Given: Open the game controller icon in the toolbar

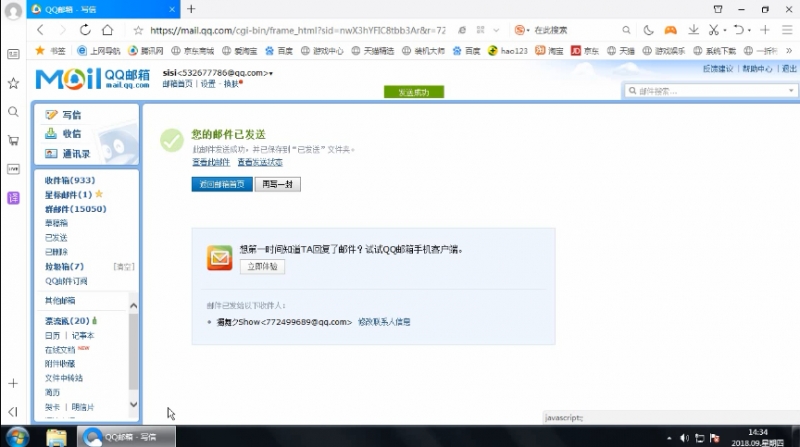Looking at the screenshot, I should (670, 30).
